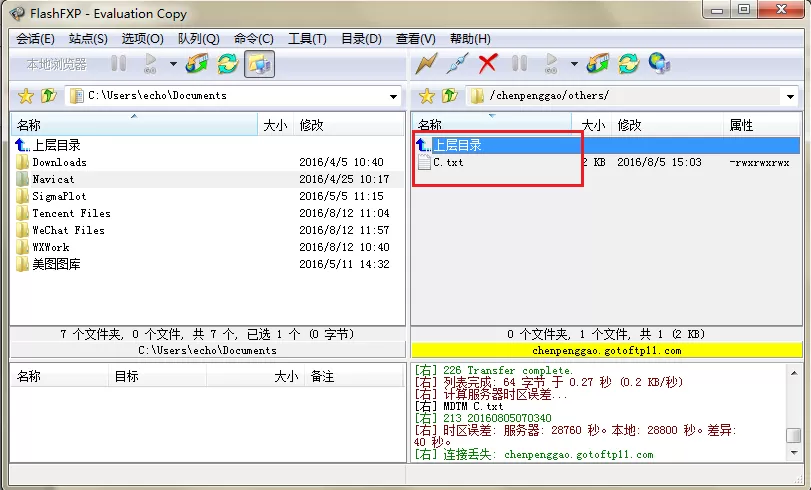This screenshot has width=811, height=490.
Task: Click the red X Abort icon
Action: click(487, 64)
